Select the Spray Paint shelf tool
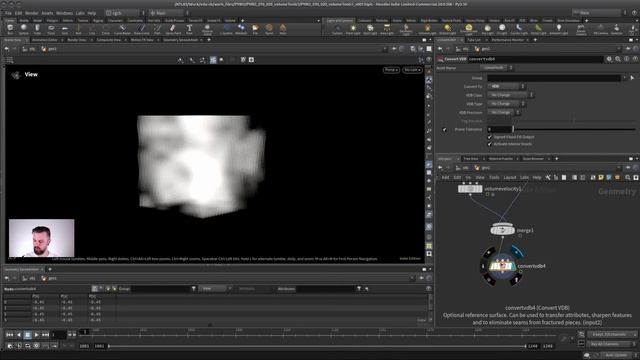The height and width of the screenshot is (360, 640). pos(173,29)
